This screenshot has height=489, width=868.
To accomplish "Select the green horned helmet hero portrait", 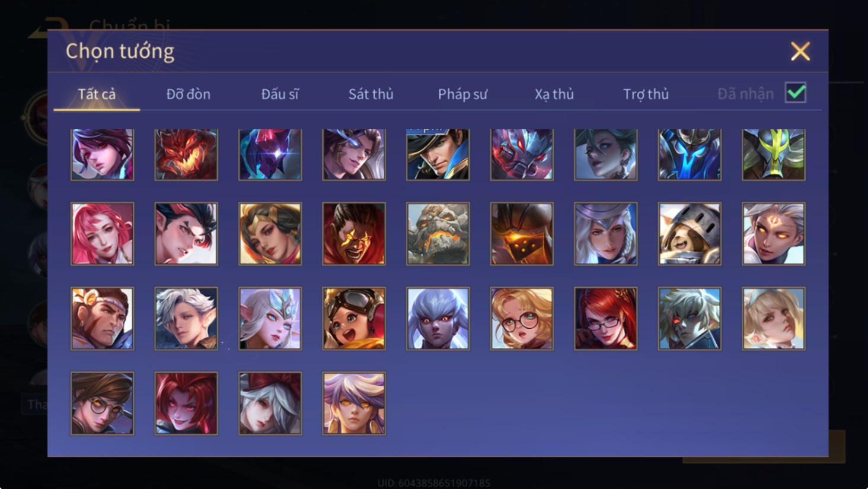I will (774, 154).
